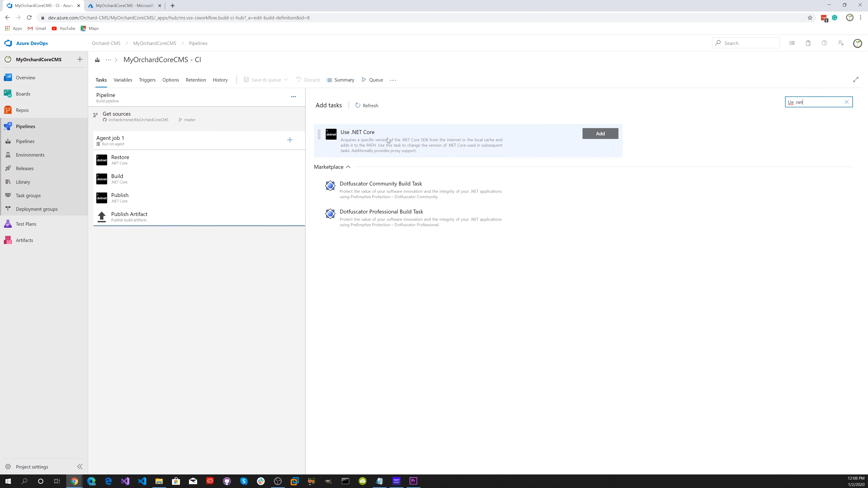The width and height of the screenshot is (868, 488).
Task: Open the work items list icon in header
Action: [792, 43]
